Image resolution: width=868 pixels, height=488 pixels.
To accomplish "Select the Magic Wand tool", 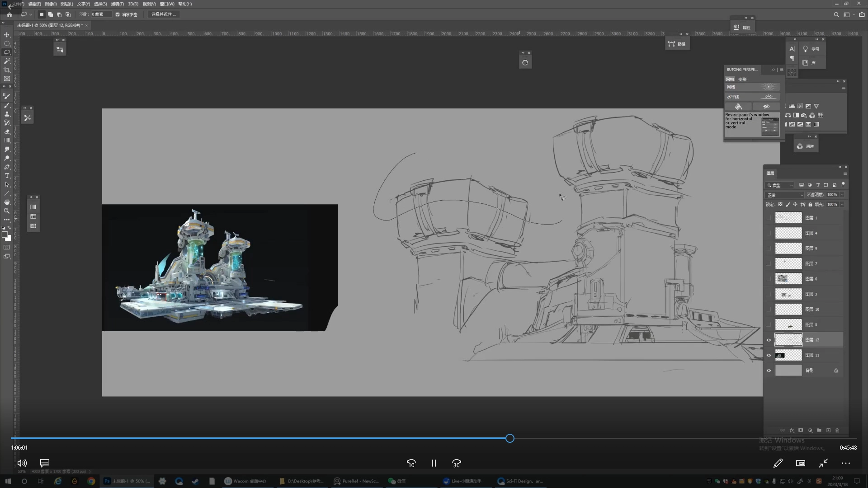I will 7,61.
